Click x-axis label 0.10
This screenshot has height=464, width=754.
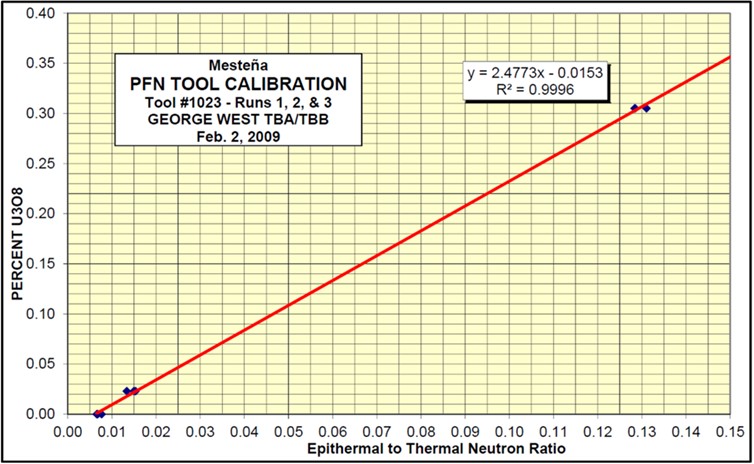click(x=510, y=431)
